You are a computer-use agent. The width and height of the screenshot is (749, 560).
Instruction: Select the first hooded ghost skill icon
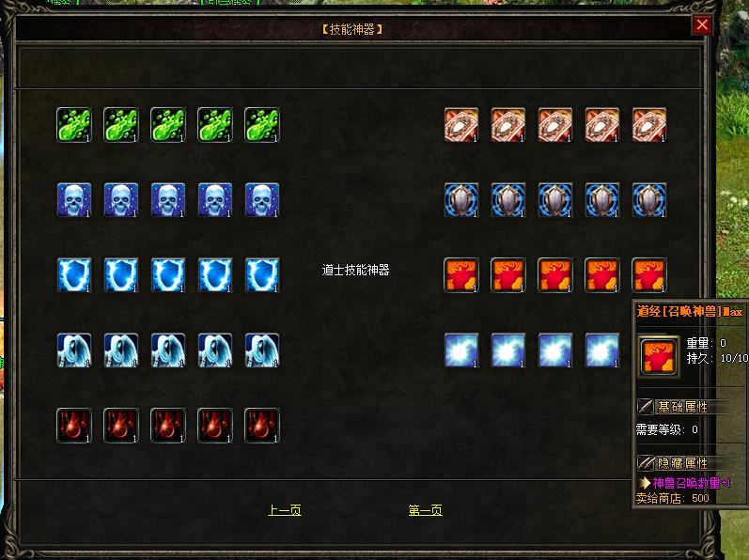pos(74,350)
